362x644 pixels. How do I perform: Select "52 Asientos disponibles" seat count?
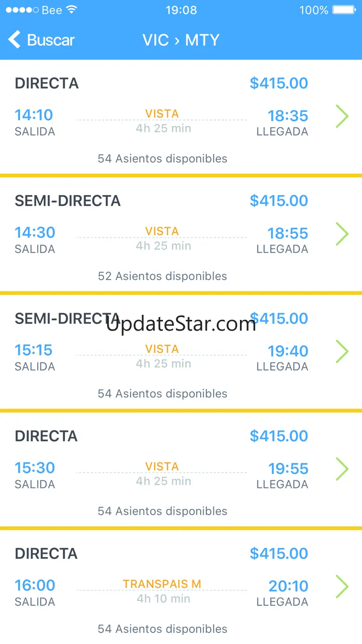pos(162,276)
